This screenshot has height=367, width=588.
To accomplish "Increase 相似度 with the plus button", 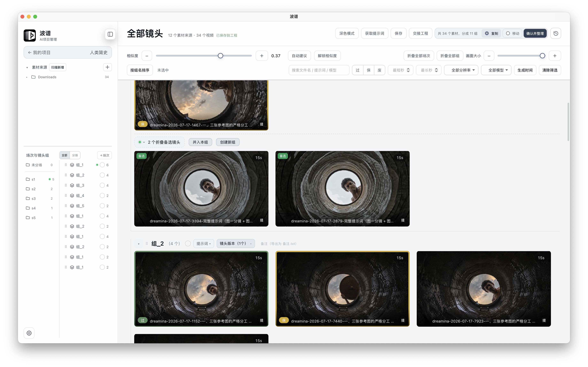I will pyautogui.click(x=262, y=56).
